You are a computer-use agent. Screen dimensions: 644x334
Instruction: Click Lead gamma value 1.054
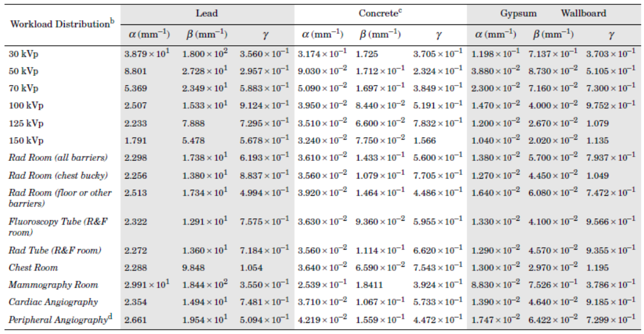[251, 267]
